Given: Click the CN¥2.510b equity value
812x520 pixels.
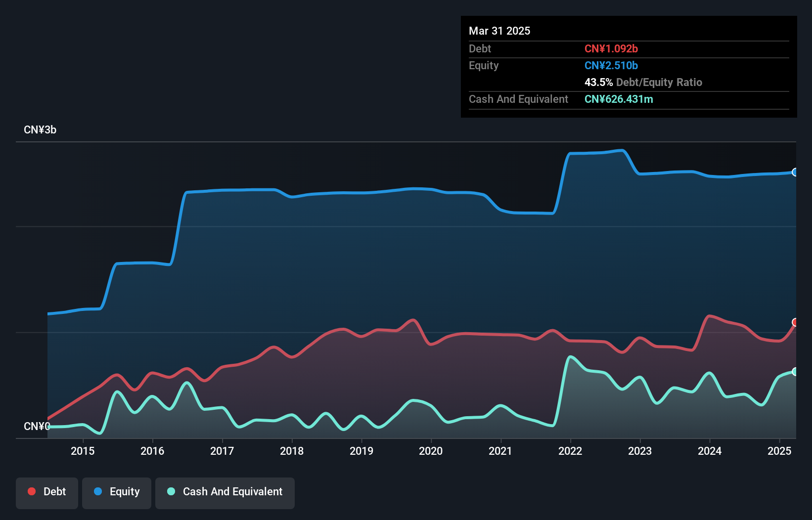Looking at the screenshot, I should coord(611,65).
